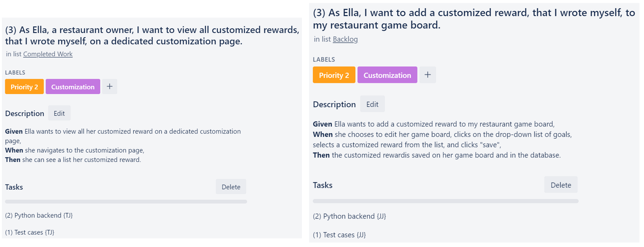Click the title of the Backlog card
644x247 pixels.
click(x=474, y=19)
